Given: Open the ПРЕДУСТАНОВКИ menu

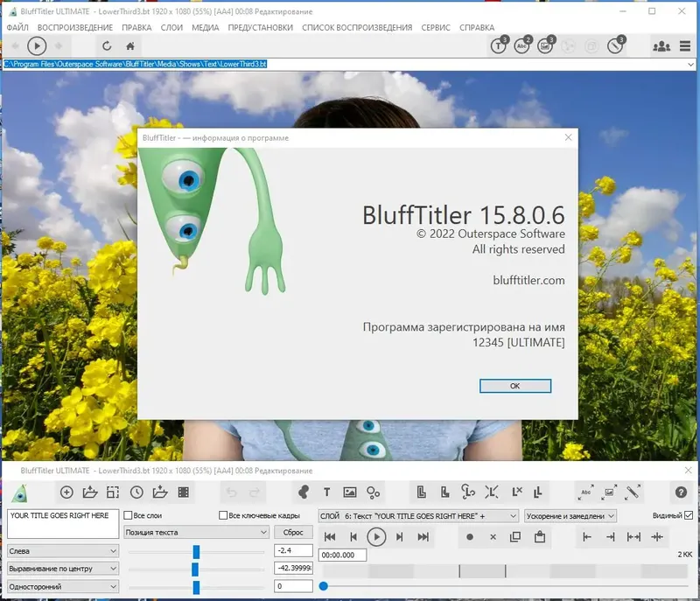Looking at the screenshot, I should [x=260, y=28].
